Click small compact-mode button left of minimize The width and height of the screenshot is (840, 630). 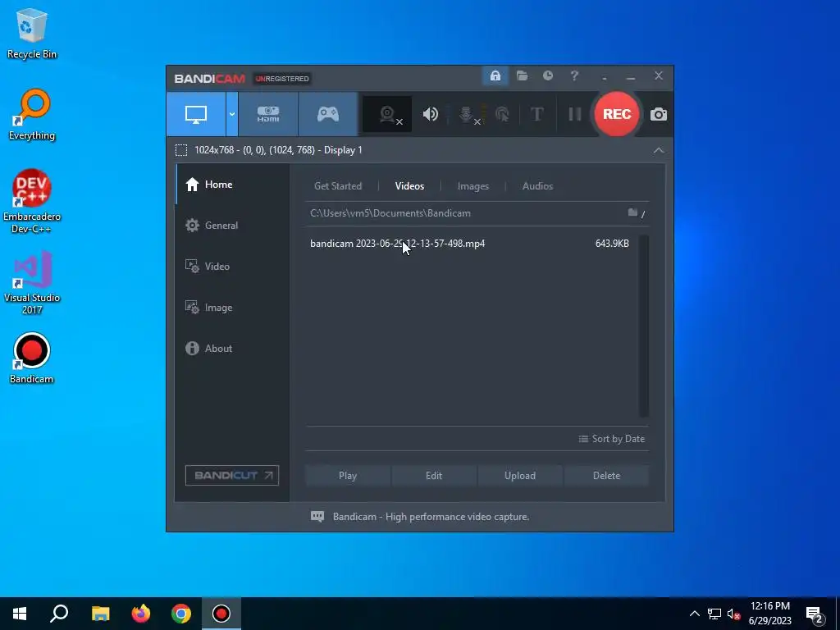click(605, 77)
